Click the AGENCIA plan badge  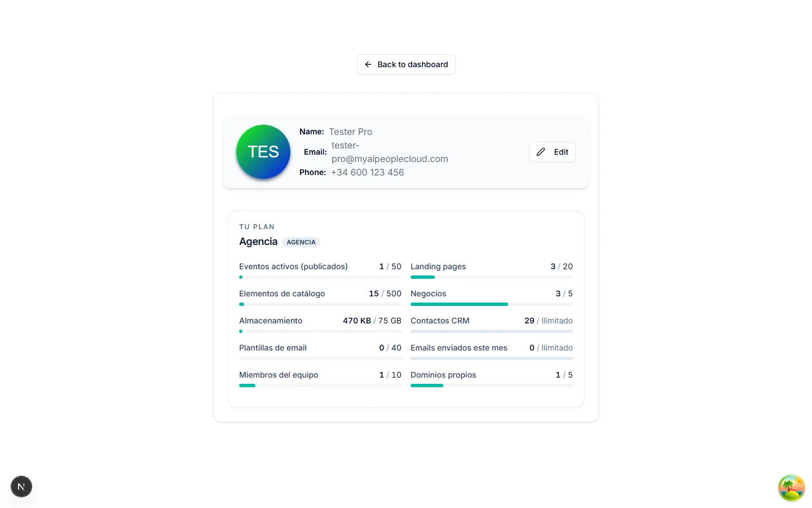click(x=301, y=242)
